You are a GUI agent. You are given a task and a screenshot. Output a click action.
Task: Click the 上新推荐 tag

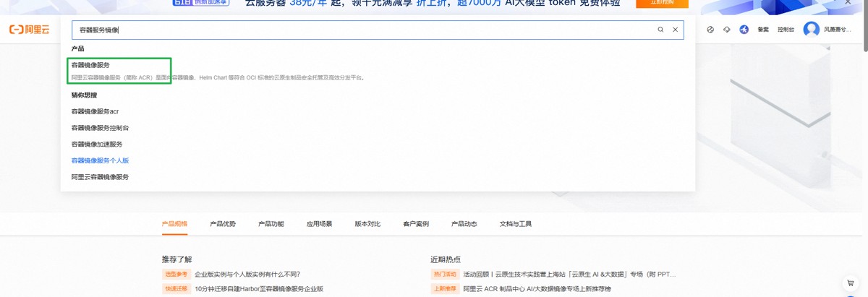click(445, 289)
